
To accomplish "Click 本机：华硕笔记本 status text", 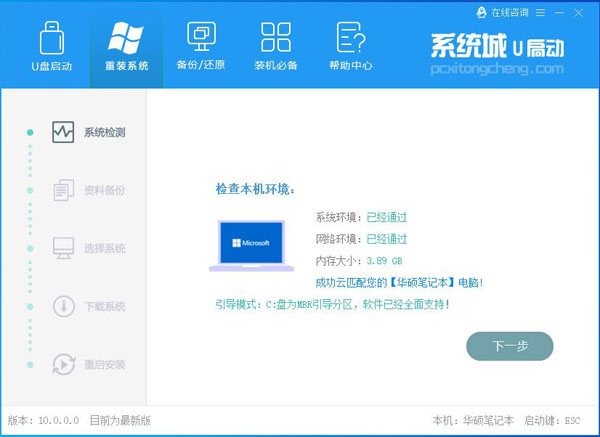I will click(473, 421).
